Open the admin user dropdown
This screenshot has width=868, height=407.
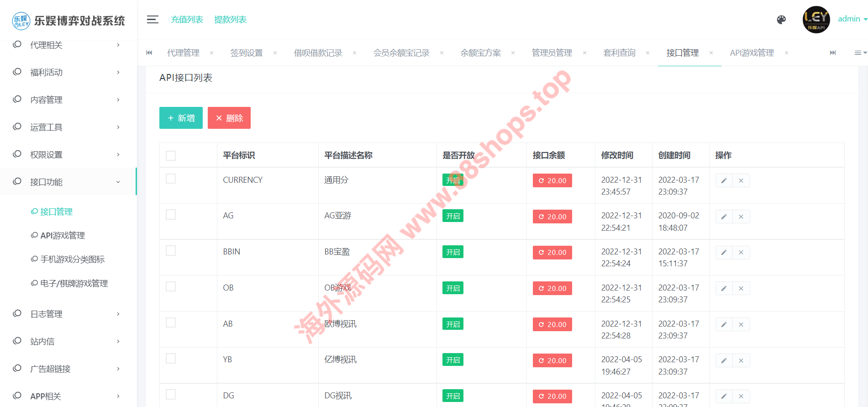(x=852, y=19)
